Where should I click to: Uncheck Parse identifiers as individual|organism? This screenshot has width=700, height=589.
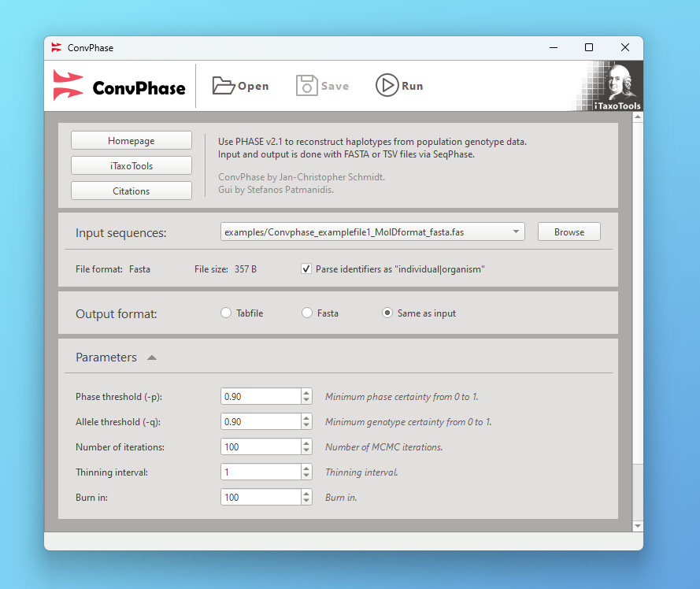(x=306, y=269)
